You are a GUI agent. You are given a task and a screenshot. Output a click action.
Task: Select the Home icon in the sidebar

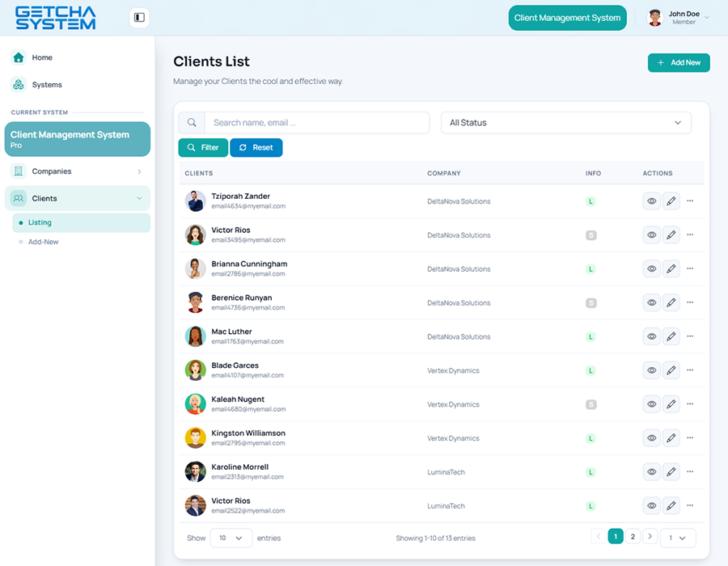(18, 57)
